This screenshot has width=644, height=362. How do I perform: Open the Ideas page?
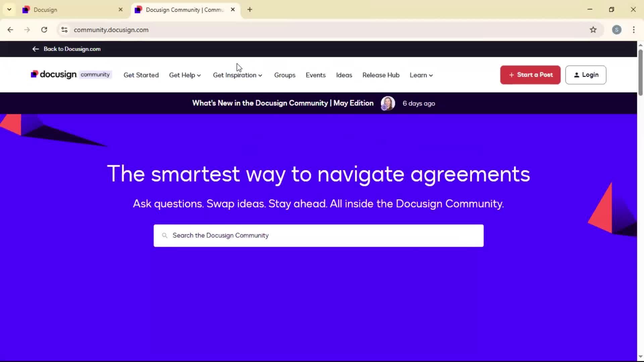(344, 75)
